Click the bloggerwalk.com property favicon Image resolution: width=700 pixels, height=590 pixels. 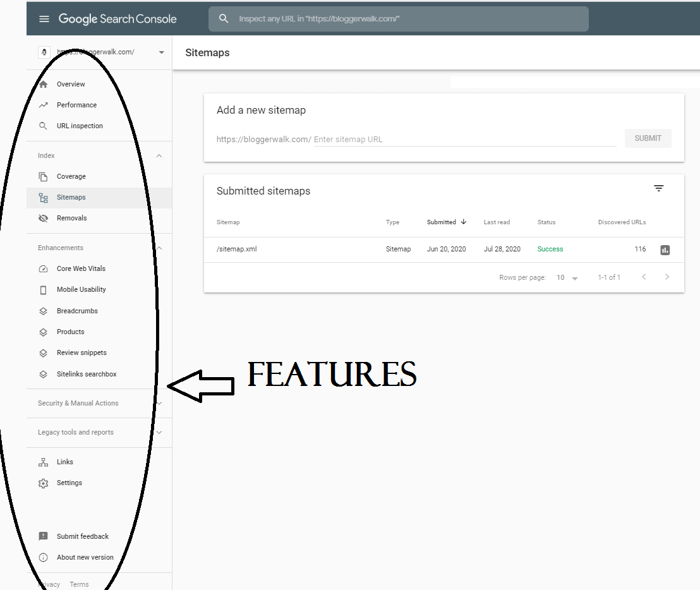click(x=44, y=52)
